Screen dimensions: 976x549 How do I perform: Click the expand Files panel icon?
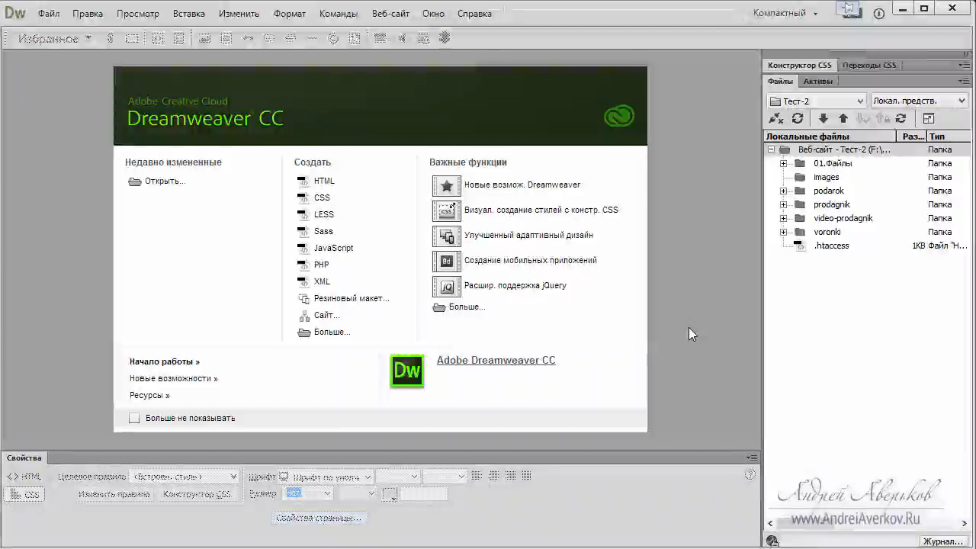pyautogui.click(x=928, y=118)
